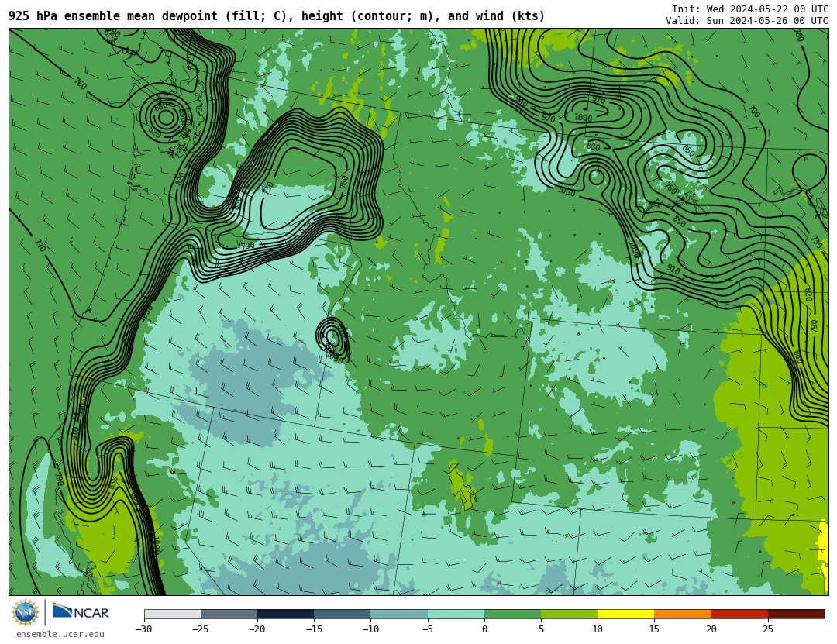This screenshot has height=644, width=837.
Task: Select the light gray -30 to -25 swatch
Action: coord(172,614)
